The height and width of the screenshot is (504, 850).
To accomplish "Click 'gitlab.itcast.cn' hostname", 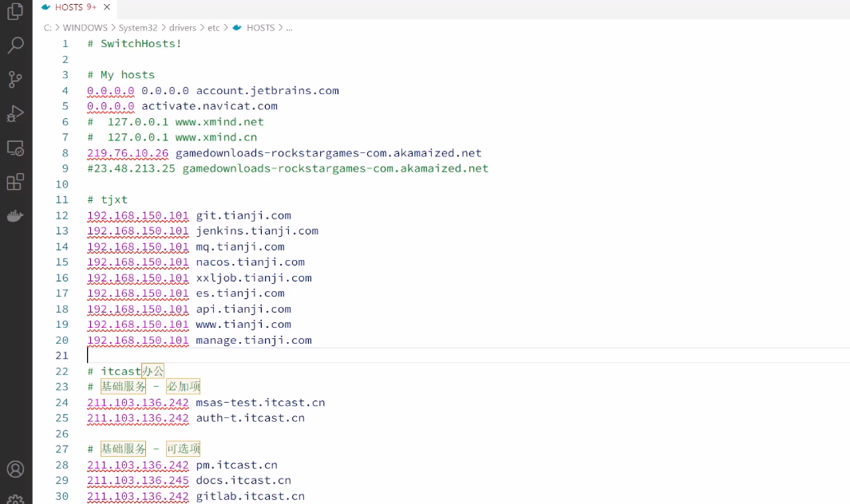I will click(x=251, y=496).
